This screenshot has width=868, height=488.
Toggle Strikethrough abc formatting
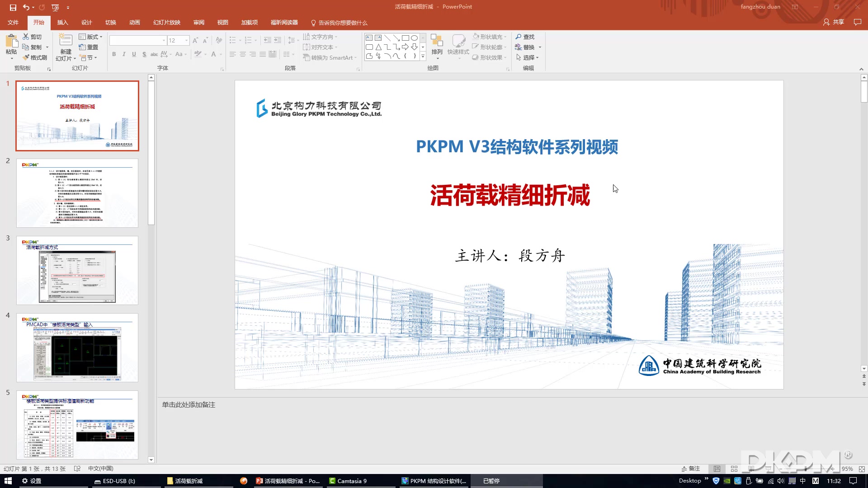[154, 54]
